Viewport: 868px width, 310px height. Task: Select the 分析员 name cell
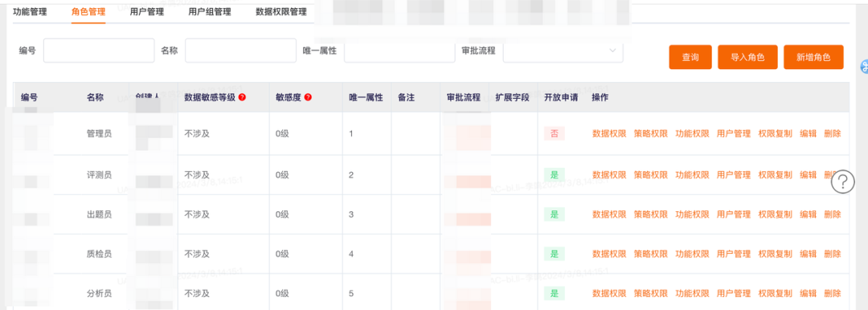point(99,293)
